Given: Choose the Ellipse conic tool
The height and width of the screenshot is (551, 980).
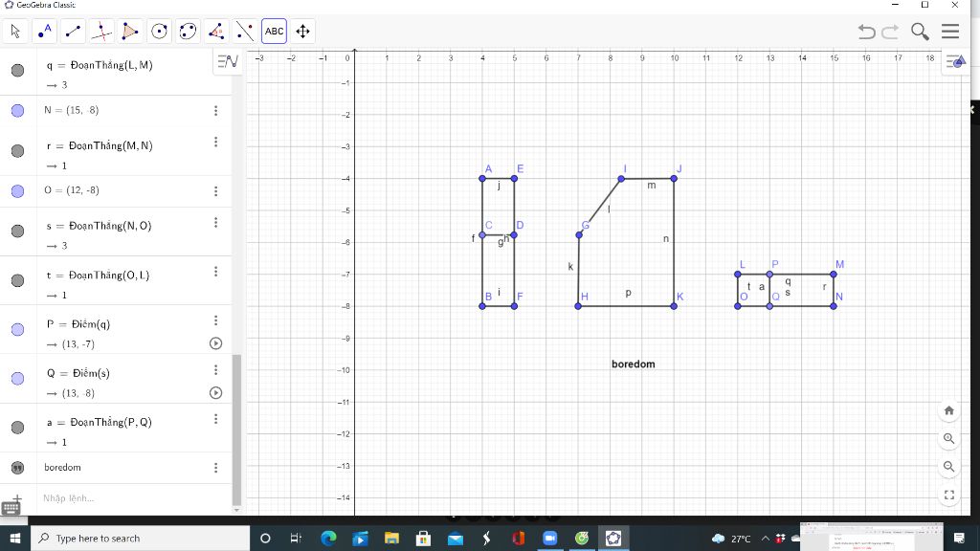Looking at the screenshot, I should click(x=189, y=32).
